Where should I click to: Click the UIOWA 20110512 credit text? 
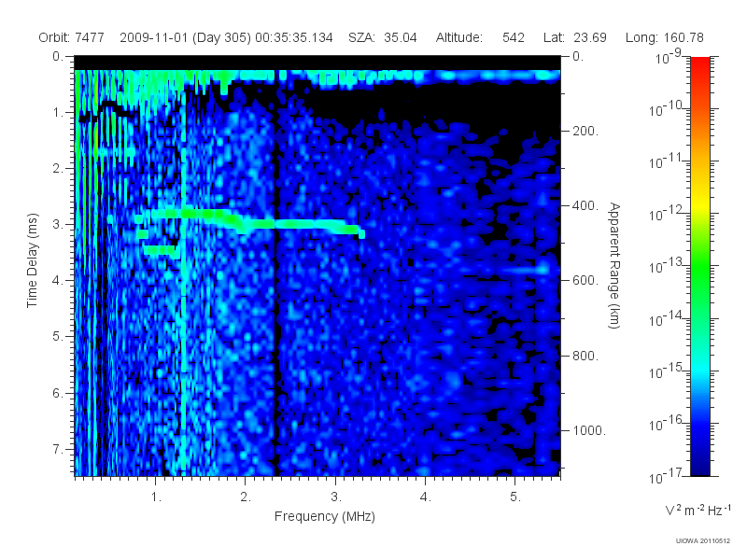point(703,540)
